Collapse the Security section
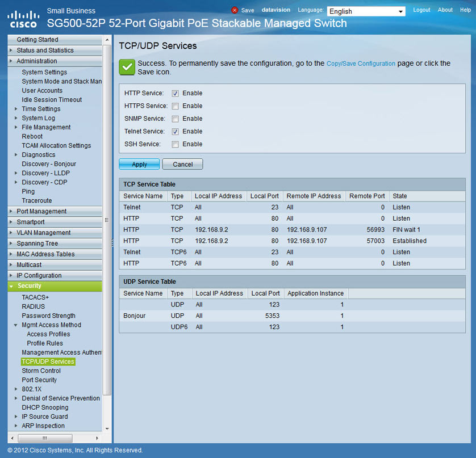This screenshot has width=476, height=458. pyautogui.click(x=55, y=286)
